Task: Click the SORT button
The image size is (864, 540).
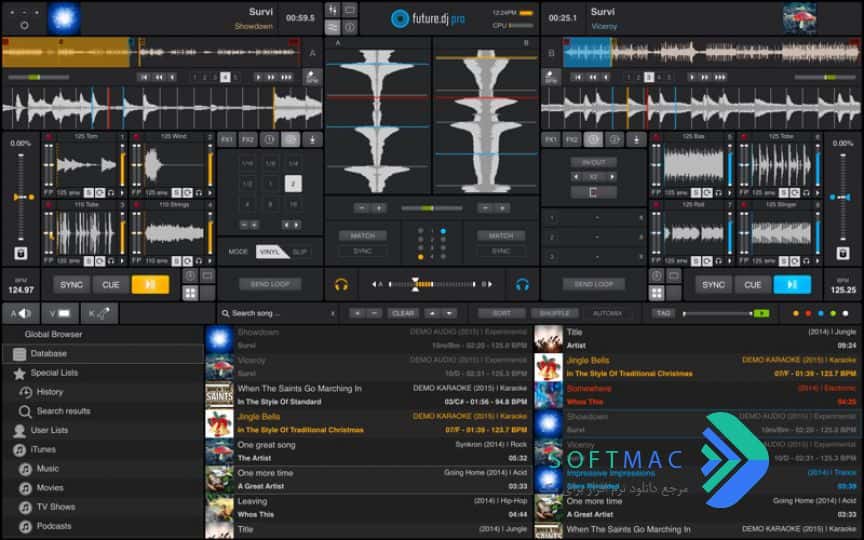Action: click(501, 314)
